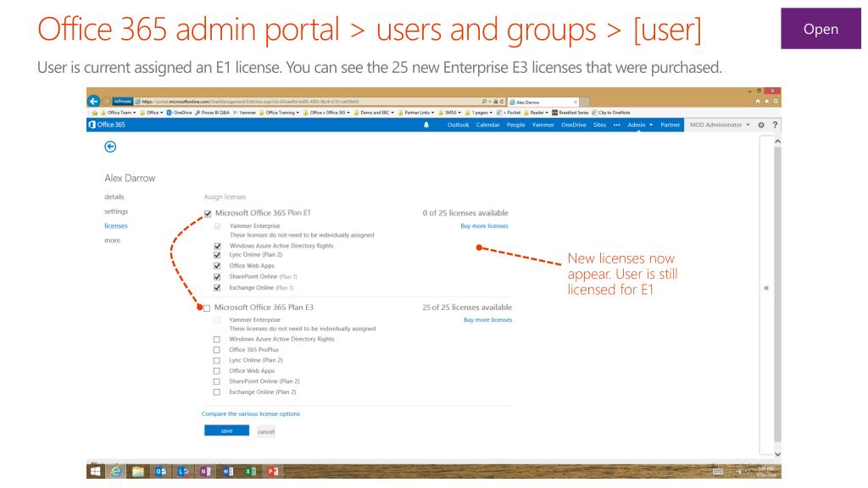The width and height of the screenshot is (868, 488).
Task: Uncheck SharePoint Online (Plan 1)
Action: coord(217,277)
